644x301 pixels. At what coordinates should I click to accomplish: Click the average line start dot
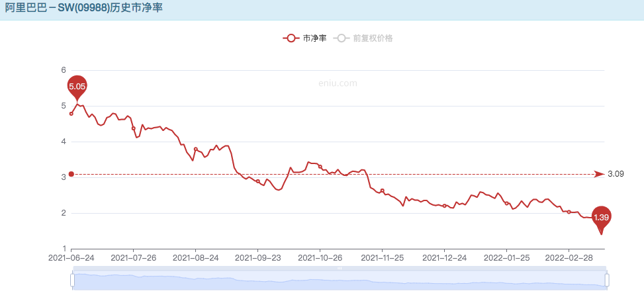point(71,174)
